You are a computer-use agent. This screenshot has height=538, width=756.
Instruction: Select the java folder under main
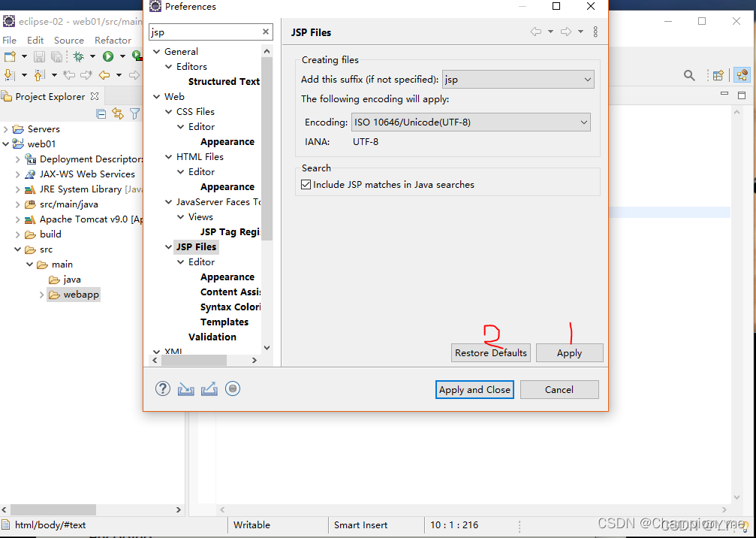(71, 280)
